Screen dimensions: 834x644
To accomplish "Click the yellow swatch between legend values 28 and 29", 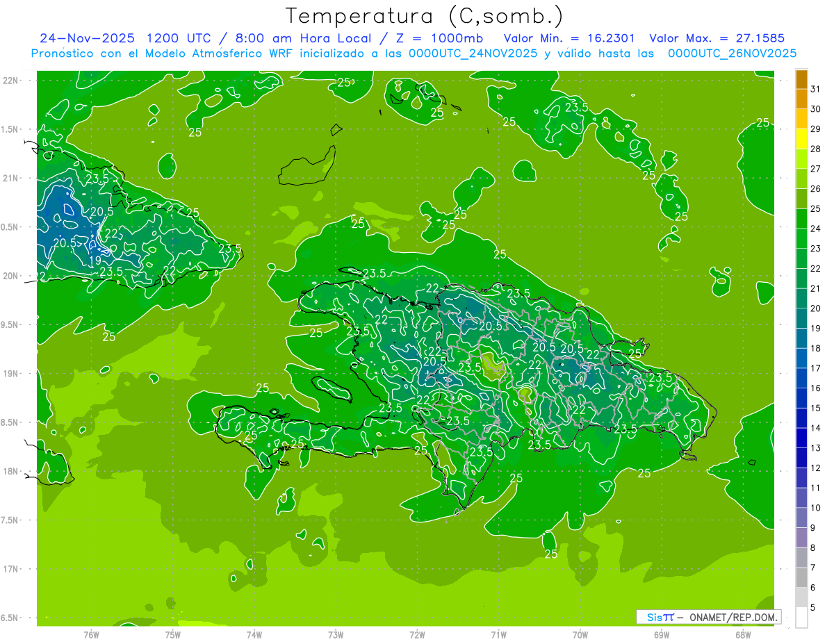I will point(801,139).
